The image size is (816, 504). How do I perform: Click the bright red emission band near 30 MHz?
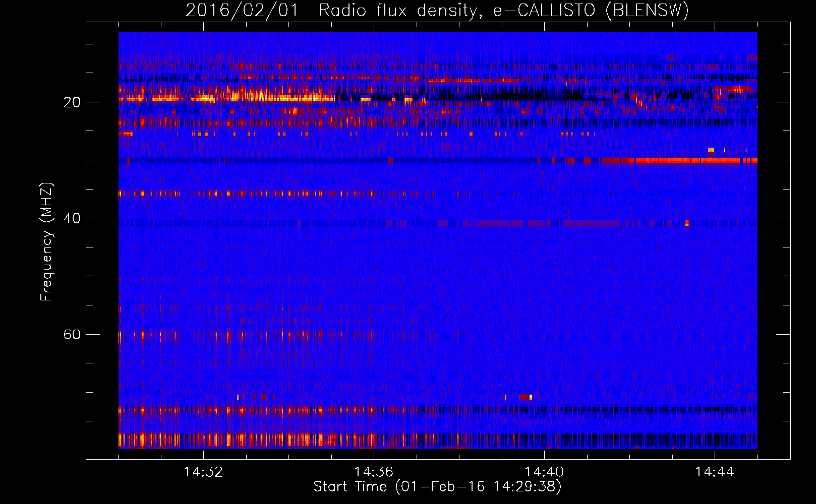(x=696, y=161)
